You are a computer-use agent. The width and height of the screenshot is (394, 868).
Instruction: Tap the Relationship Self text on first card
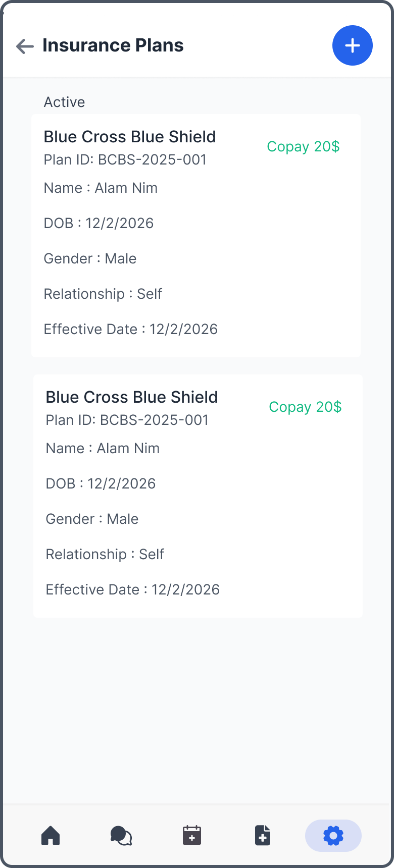click(x=103, y=294)
